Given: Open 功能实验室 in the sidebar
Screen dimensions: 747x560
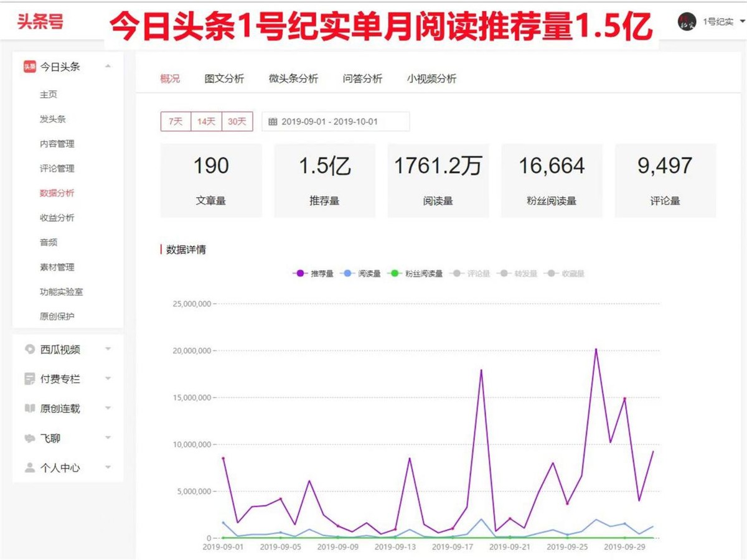Looking at the screenshot, I should pos(61,292).
